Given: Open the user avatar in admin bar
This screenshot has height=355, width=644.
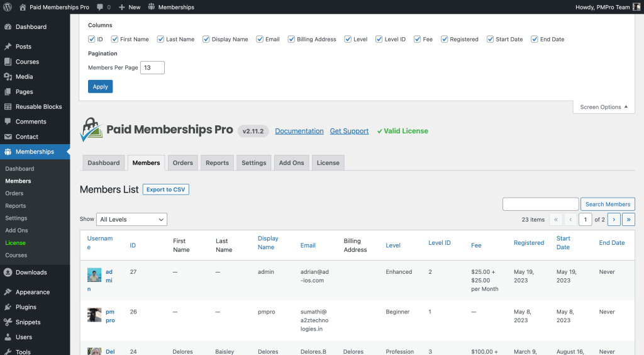Looking at the screenshot, I should coord(636,7).
